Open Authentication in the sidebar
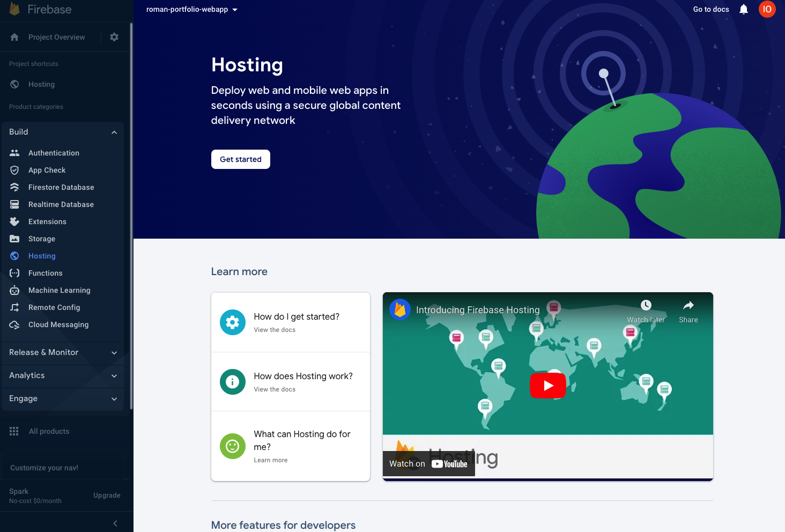The width and height of the screenshot is (785, 532). pos(54,153)
